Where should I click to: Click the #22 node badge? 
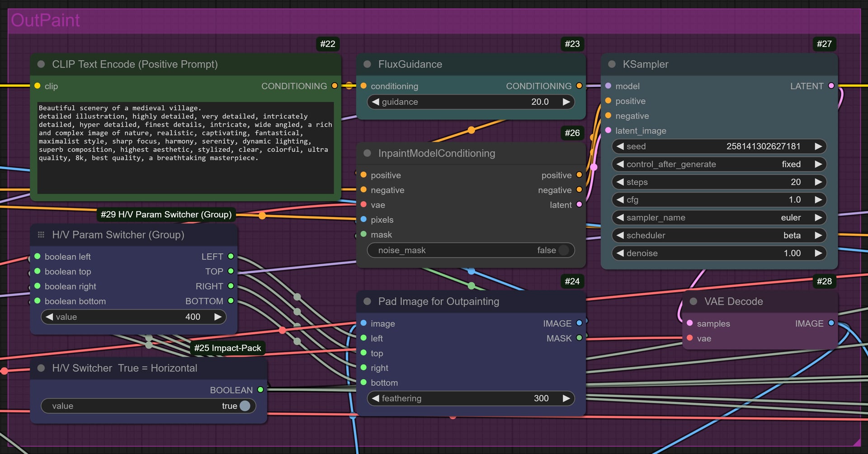pos(328,44)
